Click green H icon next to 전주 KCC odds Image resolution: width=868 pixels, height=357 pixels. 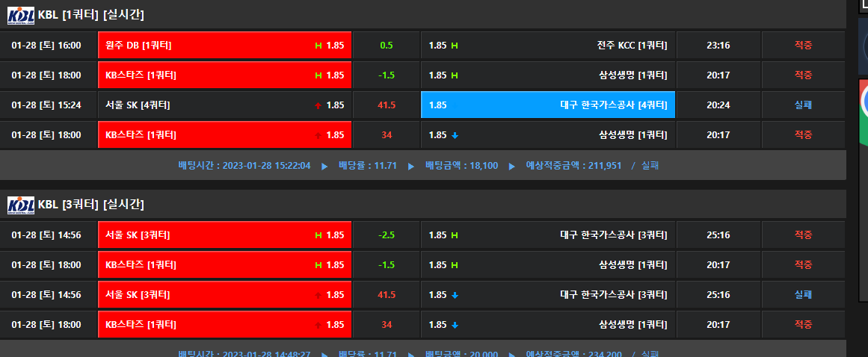pyautogui.click(x=455, y=46)
